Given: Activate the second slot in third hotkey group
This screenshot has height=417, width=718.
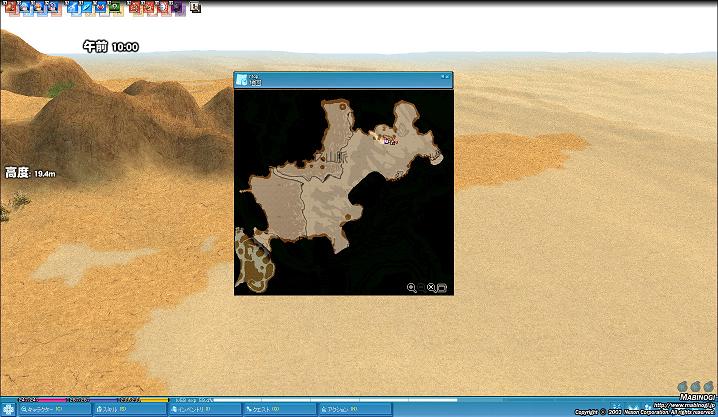Looking at the screenshot, I should [149, 7].
